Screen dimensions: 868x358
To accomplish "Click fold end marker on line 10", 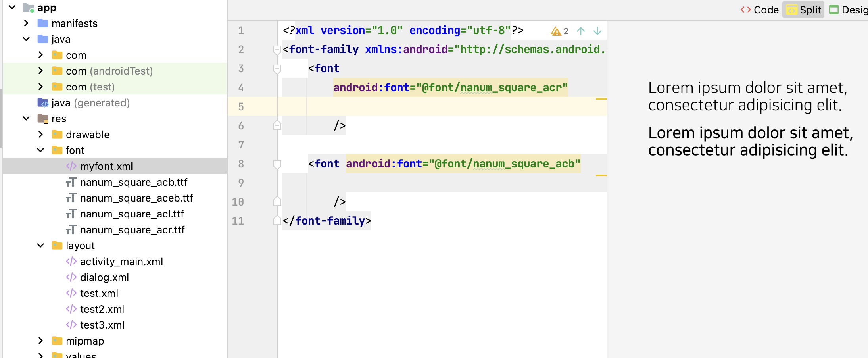I will 277,202.
